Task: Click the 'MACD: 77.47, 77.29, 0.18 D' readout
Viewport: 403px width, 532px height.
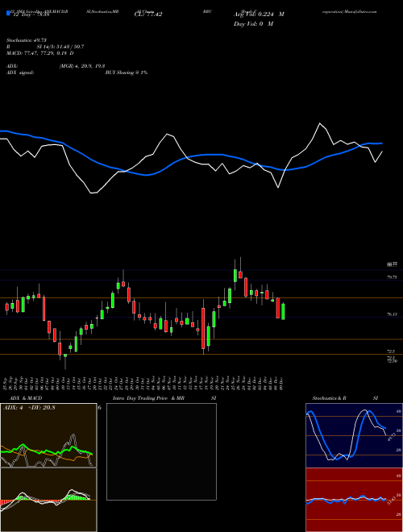Action: tap(40, 53)
